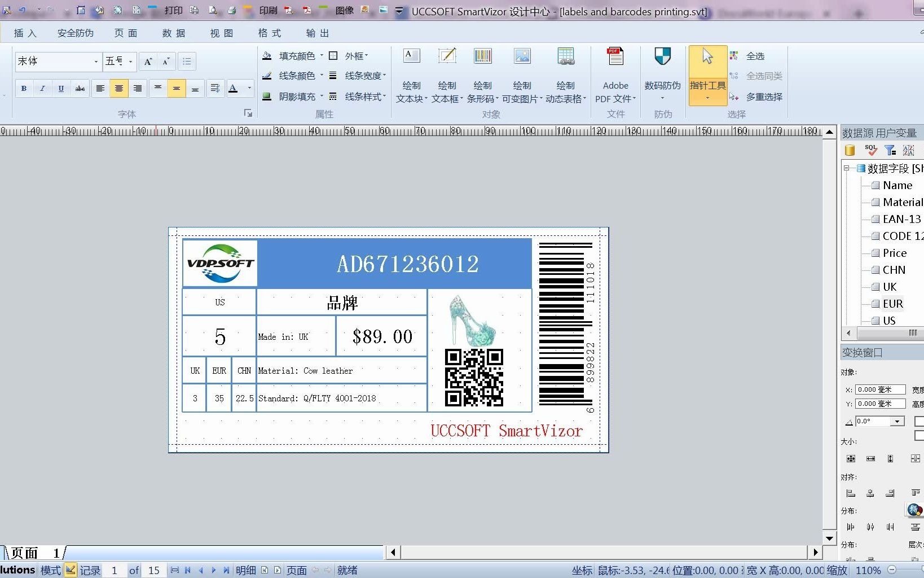Click 全选 select all button

pyautogui.click(x=747, y=56)
